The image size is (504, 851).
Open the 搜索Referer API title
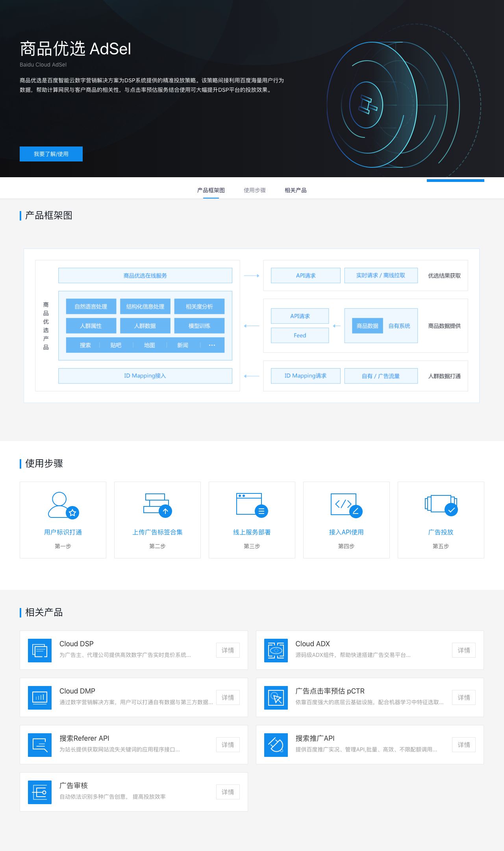click(x=84, y=738)
